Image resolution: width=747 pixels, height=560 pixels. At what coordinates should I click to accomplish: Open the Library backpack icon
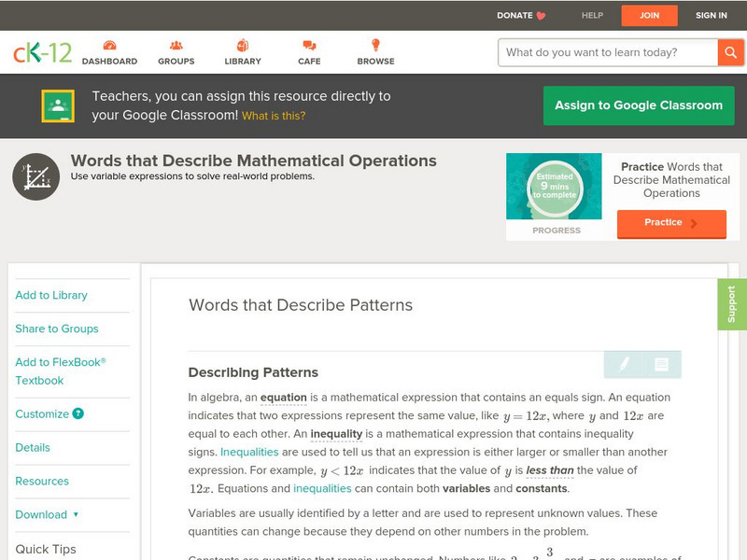click(243, 45)
